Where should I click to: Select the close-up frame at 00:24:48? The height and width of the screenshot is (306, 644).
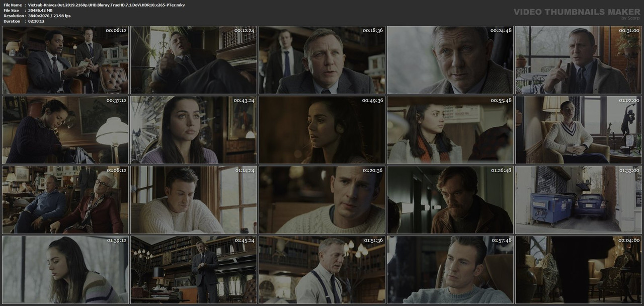(450, 60)
